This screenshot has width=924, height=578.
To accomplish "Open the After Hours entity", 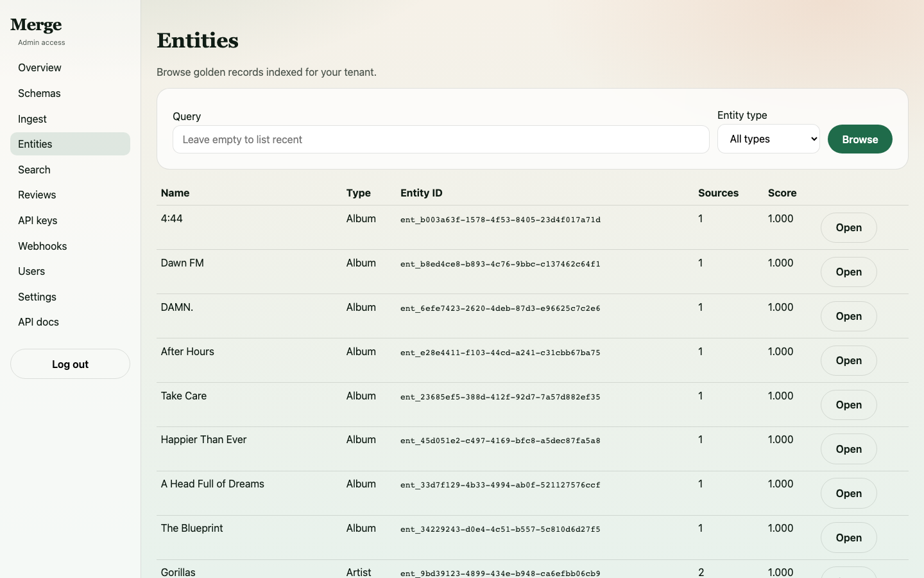I will pos(848,360).
